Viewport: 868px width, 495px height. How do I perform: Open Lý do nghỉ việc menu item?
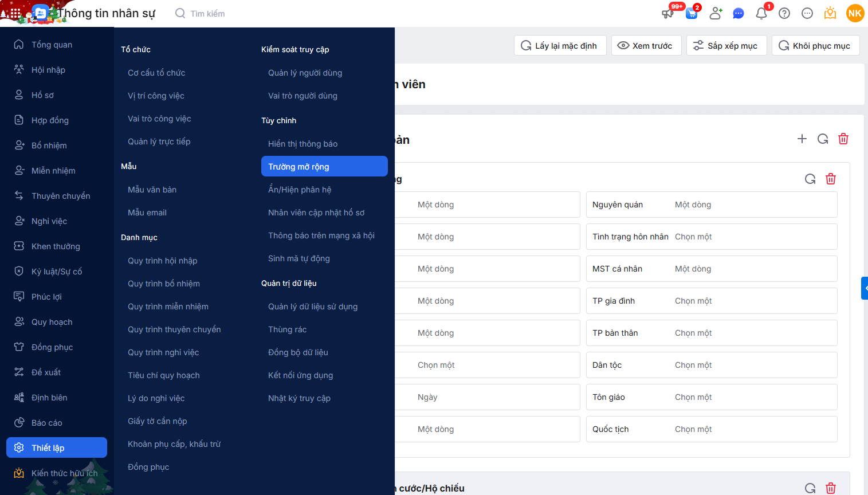pyautogui.click(x=156, y=398)
